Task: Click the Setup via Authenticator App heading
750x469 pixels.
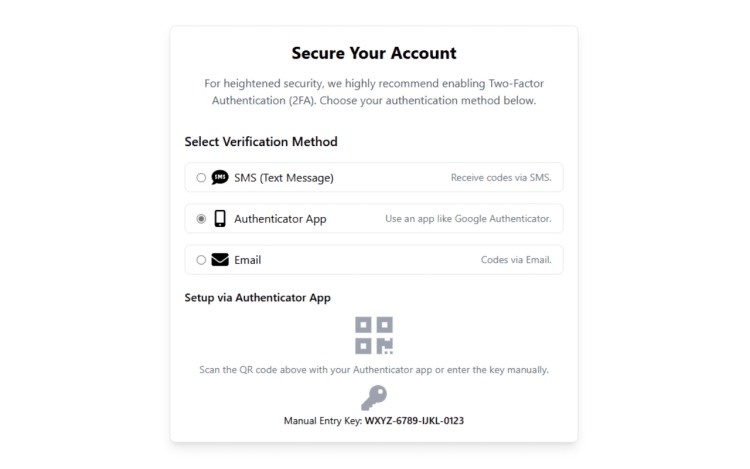Action: pyautogui.click(x=257, y=297)
